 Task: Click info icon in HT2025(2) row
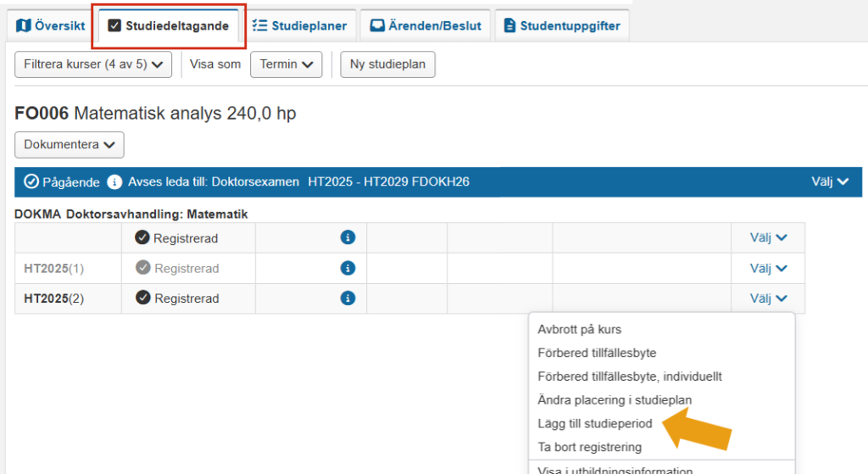[348, 298]
